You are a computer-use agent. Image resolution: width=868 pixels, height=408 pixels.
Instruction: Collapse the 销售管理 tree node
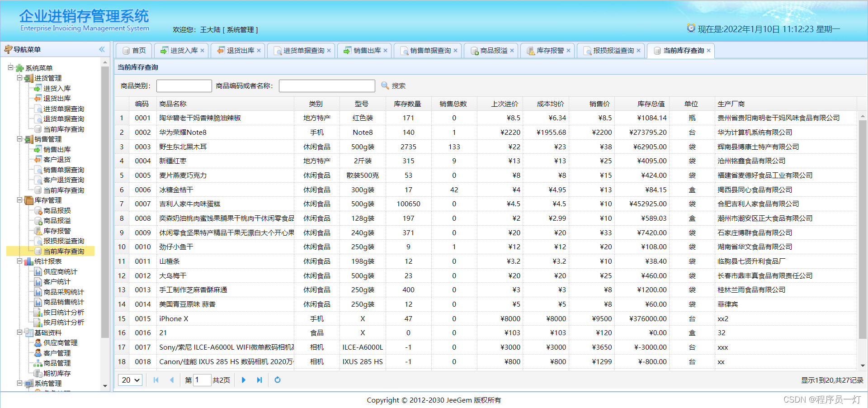(19, 139)
